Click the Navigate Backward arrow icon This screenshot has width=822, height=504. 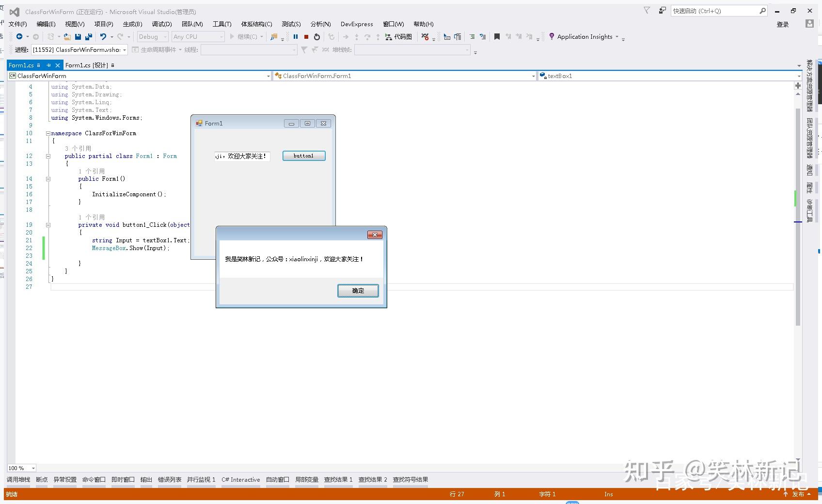(19, 37)
